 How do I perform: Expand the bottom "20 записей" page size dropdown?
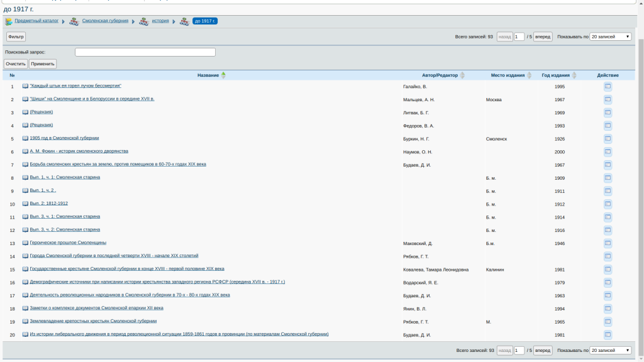pyautogui.click(x=610, y=350)
